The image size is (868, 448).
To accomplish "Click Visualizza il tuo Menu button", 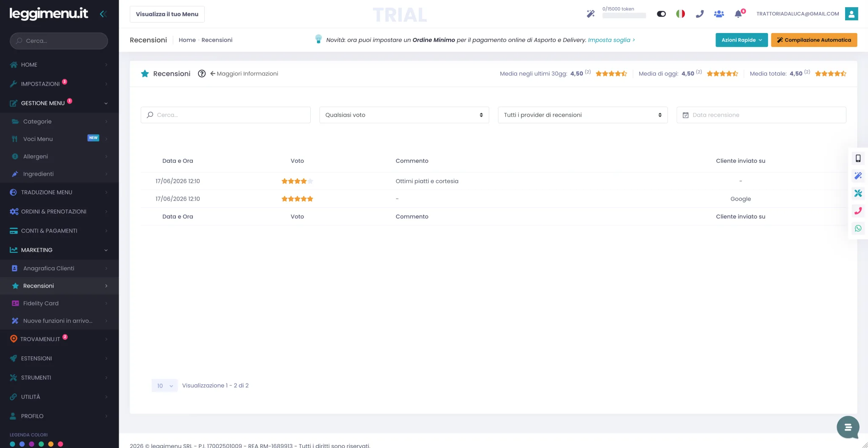I will tap(167, 14).
